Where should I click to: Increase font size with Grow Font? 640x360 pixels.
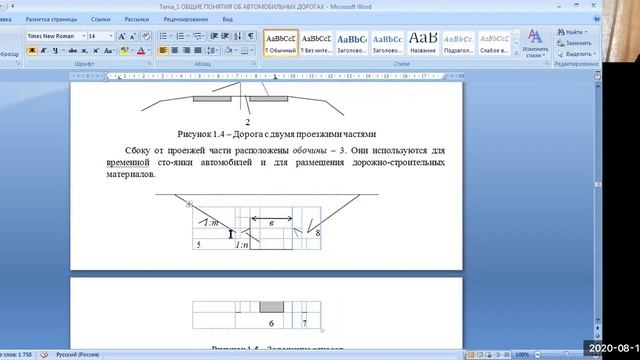[121, 36]
